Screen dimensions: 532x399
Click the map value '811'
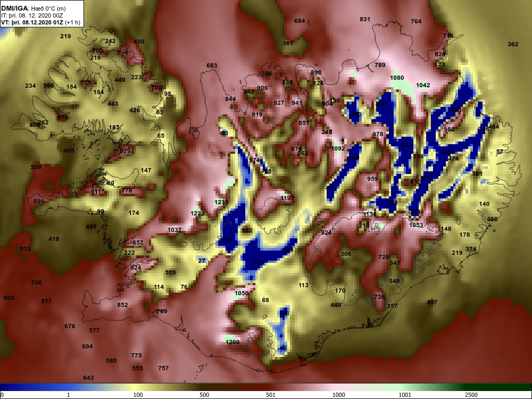click(x=96, y=192)
